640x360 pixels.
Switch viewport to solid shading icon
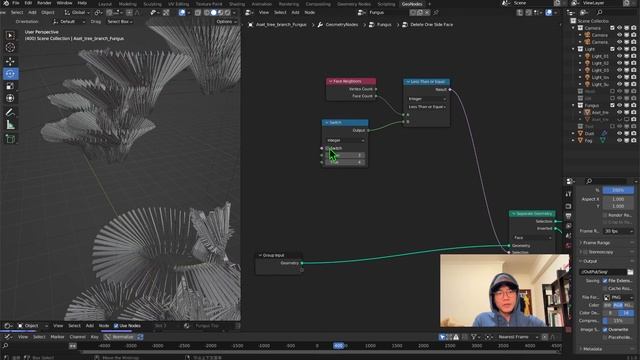pyautogui.click(x=213, y=13)
